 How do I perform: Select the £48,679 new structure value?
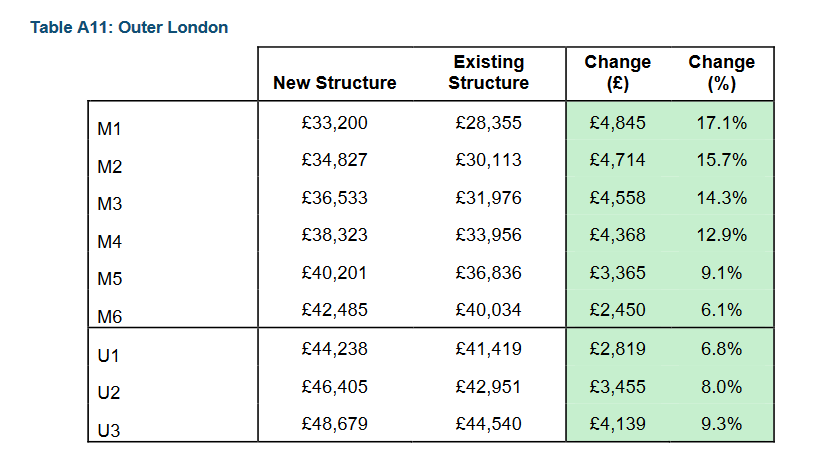pos(334,424)
